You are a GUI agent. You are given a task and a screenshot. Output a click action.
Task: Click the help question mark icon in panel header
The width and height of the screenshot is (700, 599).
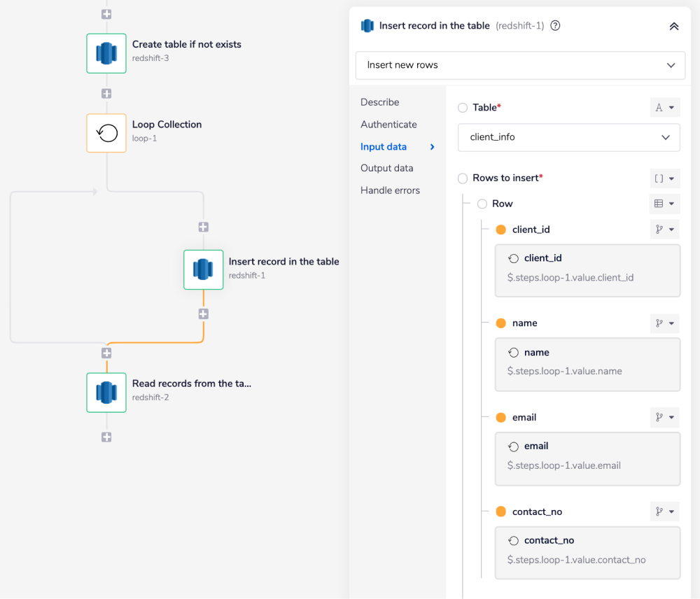(555, 26)
